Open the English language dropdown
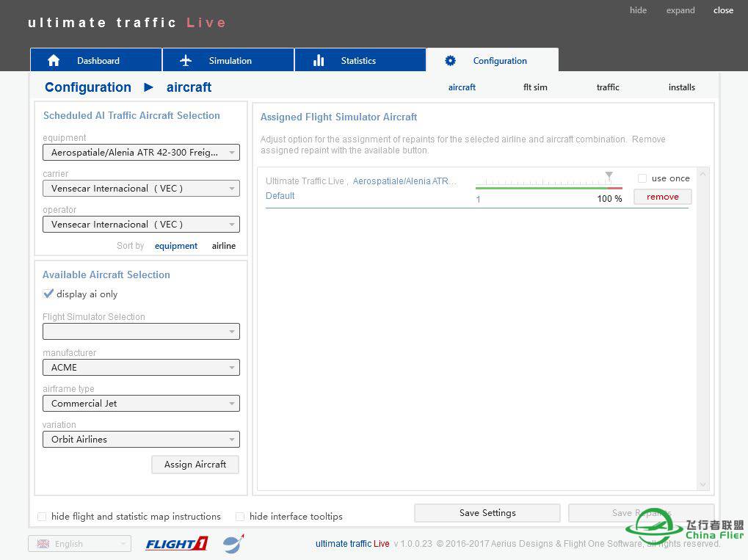The height and width of the screenshot is (560, 748). pos(80,544)
